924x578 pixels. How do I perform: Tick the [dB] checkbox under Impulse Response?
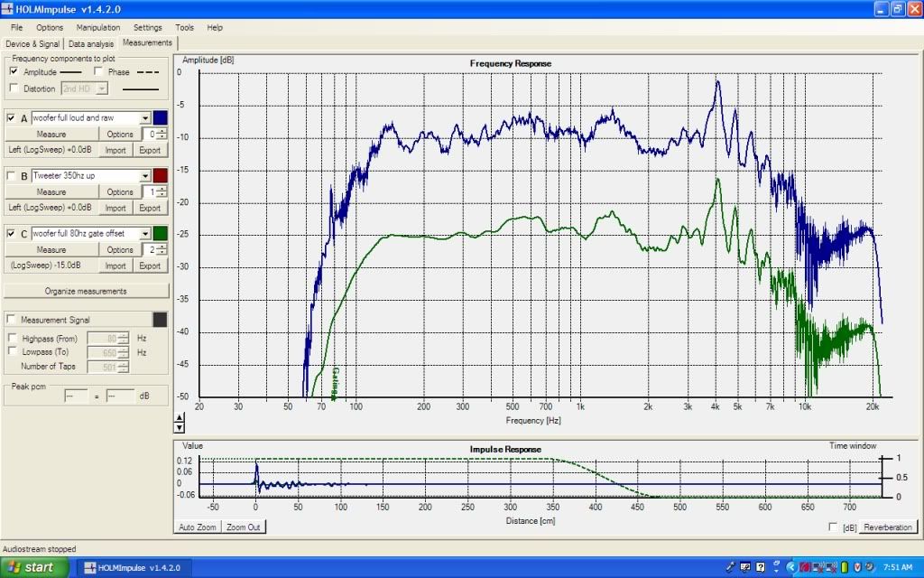833,527
